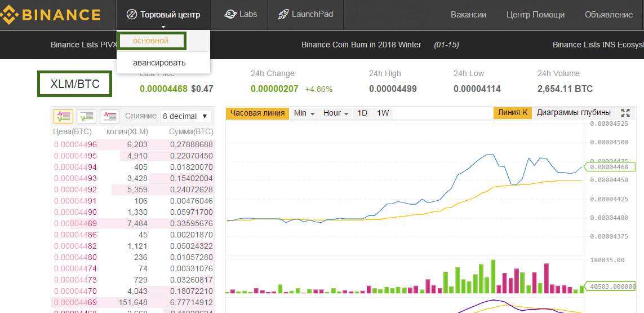Select основной from trading menu
The image size is (644, 313).
coord(150,41)
